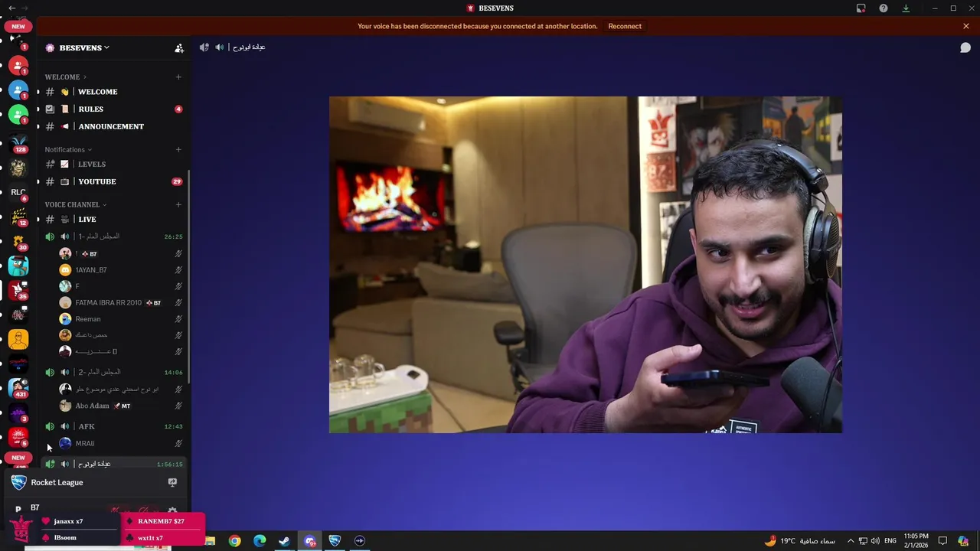Viewport: 980px width, 551px height.
Task: Open Microsoft Edge from the taskbar
Action: tap(260, 541)
